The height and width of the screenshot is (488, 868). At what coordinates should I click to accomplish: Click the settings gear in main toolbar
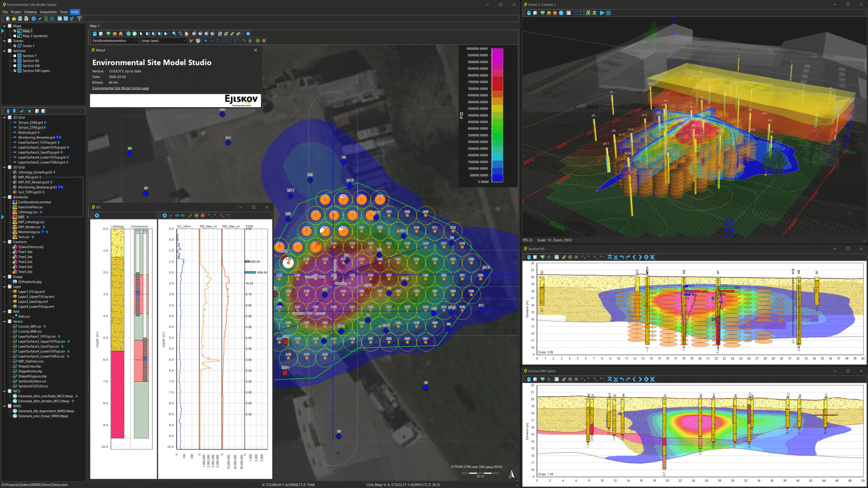[x=33, y=19]
